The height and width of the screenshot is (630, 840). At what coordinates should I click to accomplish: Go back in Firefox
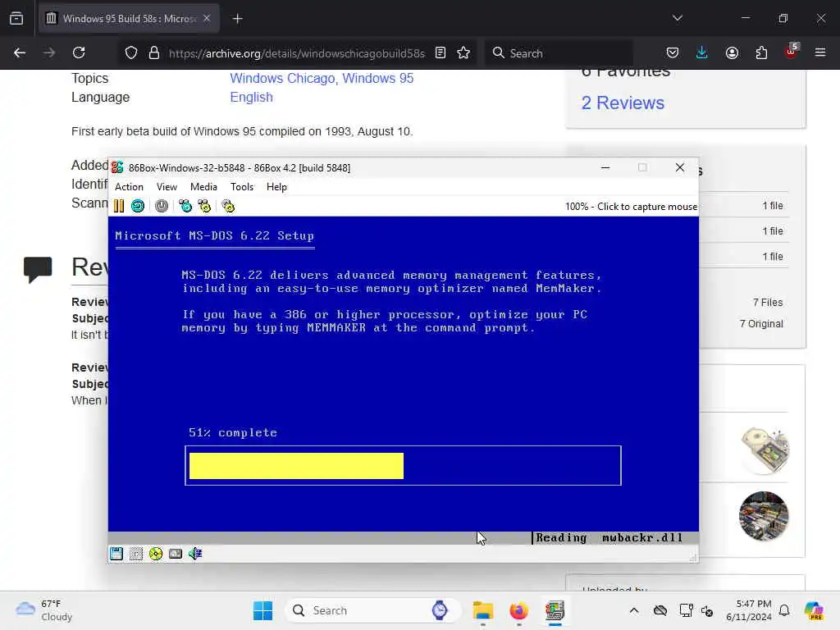(20, 53)
